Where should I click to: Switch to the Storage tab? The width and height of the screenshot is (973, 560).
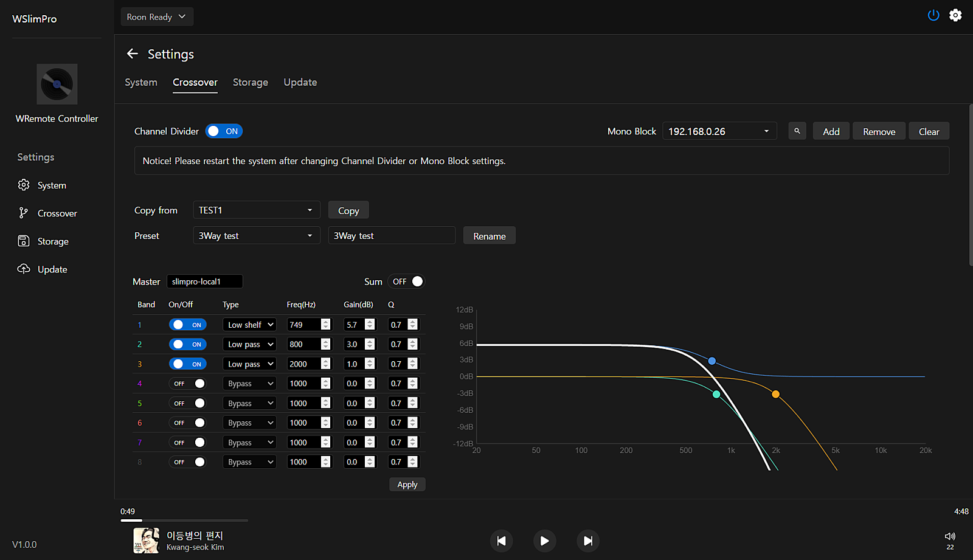tap(251, 82)
